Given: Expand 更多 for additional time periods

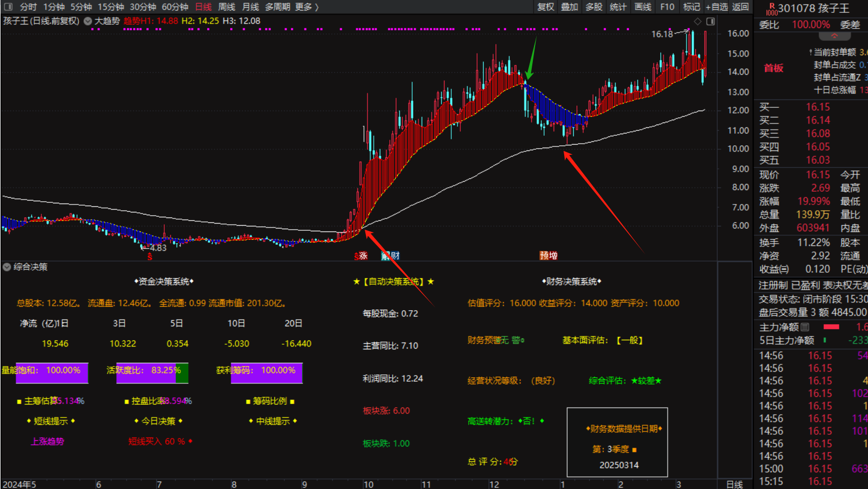Looking at the screenshot, I should 307,7.
